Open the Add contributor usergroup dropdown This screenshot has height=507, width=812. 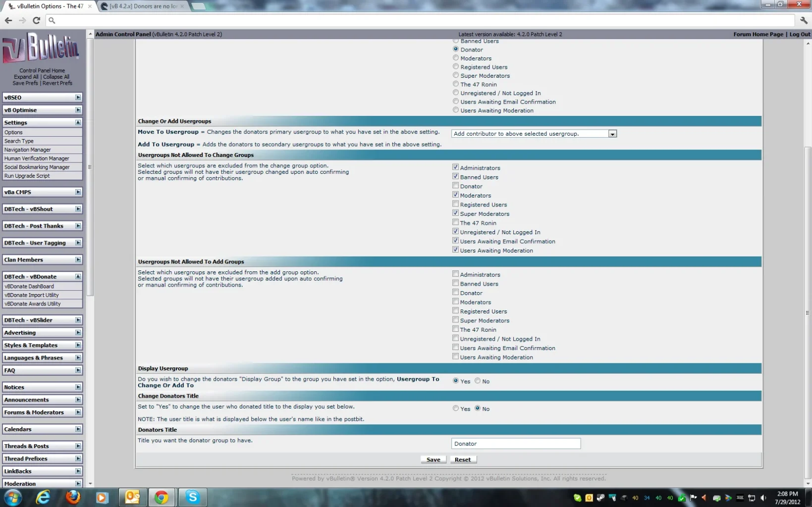(x=534, y=134)
